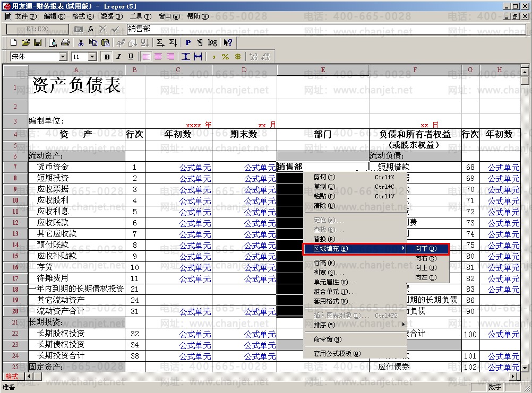Select 单元属性(H) in context menu
Viewport: 532px width, 393px height.
[354, 282]
